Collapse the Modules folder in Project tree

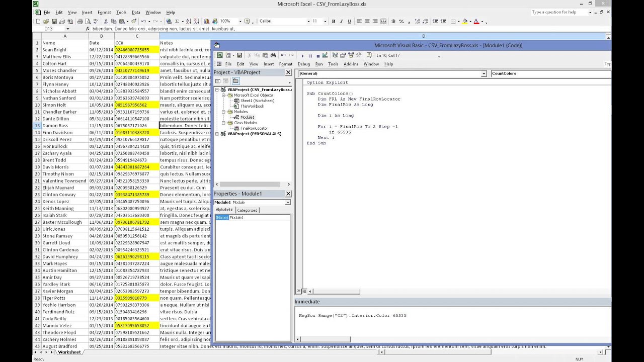pyautogui.click(x=224, y=112)
